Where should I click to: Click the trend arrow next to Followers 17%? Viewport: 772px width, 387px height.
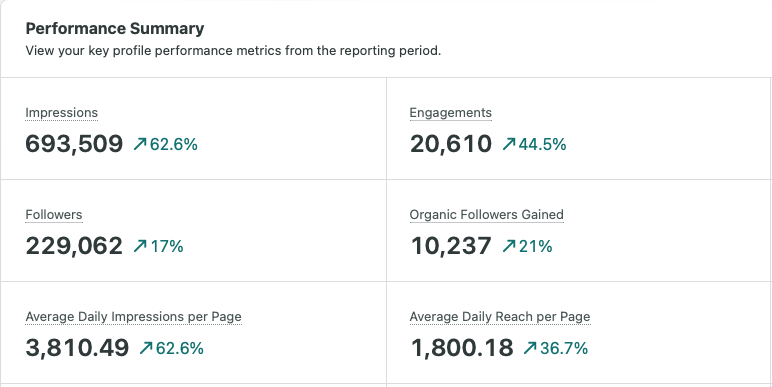140,246
